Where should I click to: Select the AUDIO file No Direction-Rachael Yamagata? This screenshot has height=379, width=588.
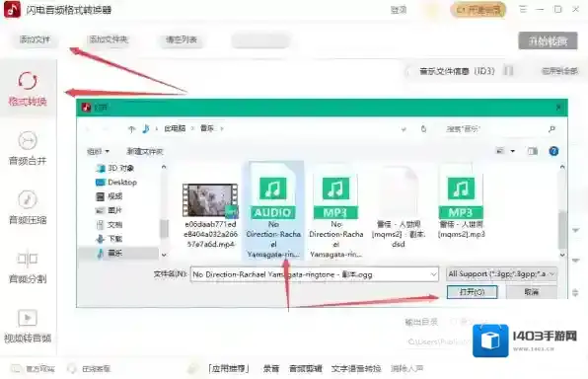(x=273, y=210)
